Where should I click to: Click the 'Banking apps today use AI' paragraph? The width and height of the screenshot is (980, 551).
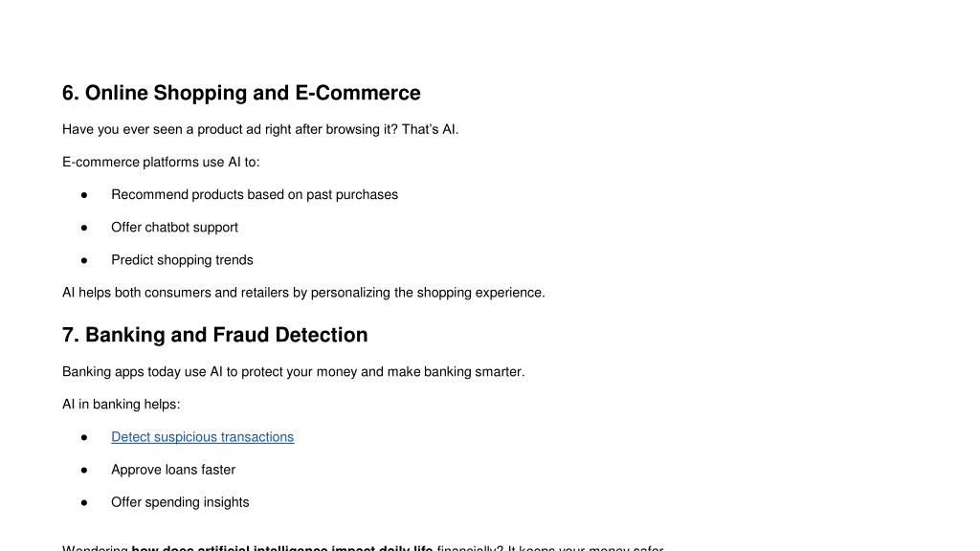pos(293,372)
